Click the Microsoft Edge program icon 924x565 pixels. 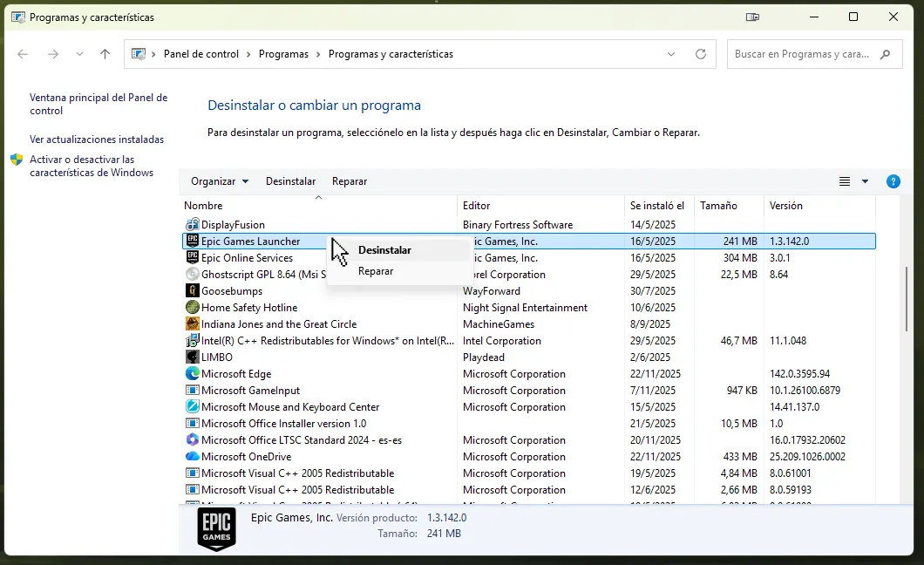point(193,373)
